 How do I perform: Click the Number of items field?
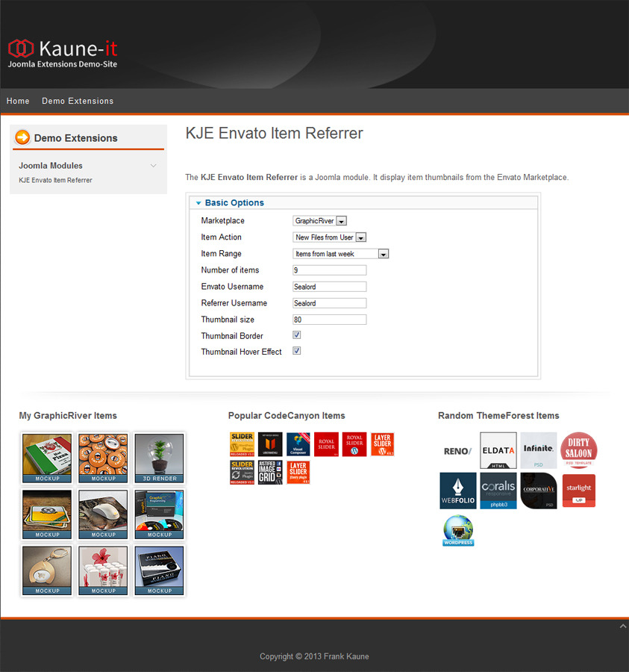329,270
